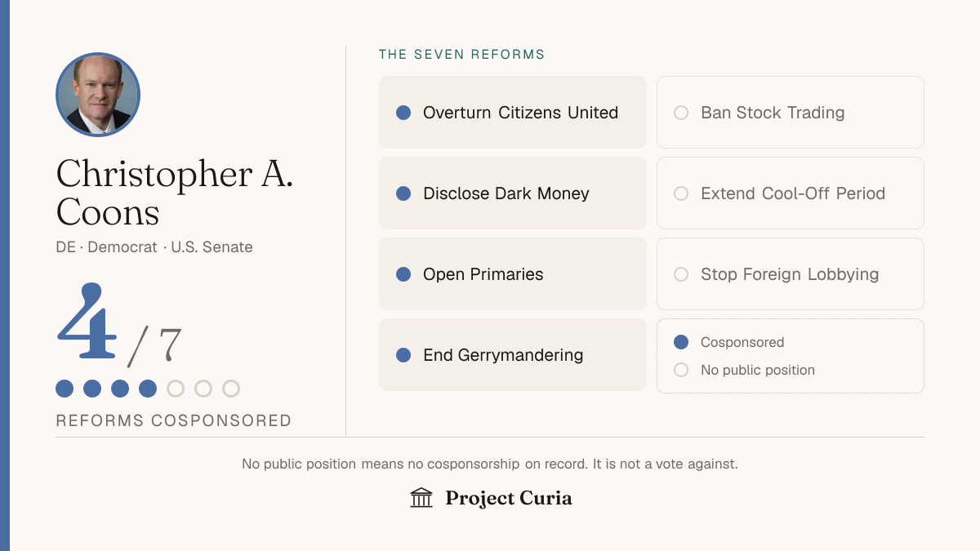Click the first filled score dot
The width and height of the screenshot is (980, 551).
[65, 389]
